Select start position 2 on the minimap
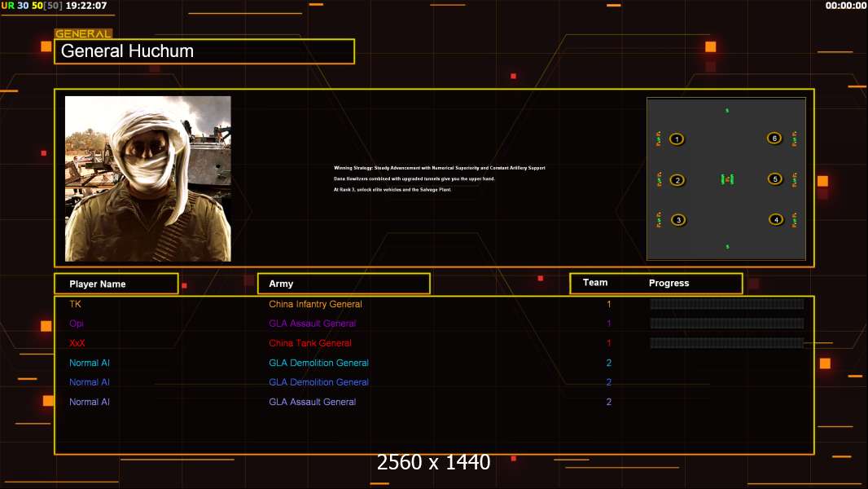Screen dimensions: 868x489 [x=677, y=180]
